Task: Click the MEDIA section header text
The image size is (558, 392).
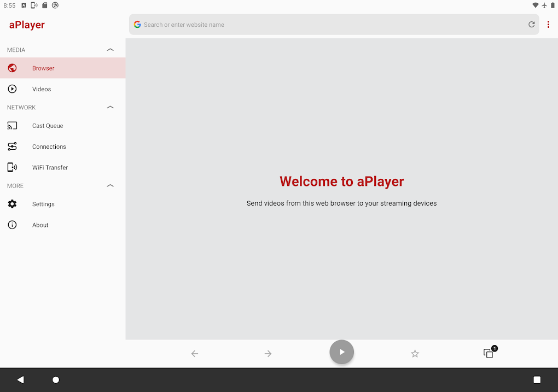Action: tap(16, 50)
